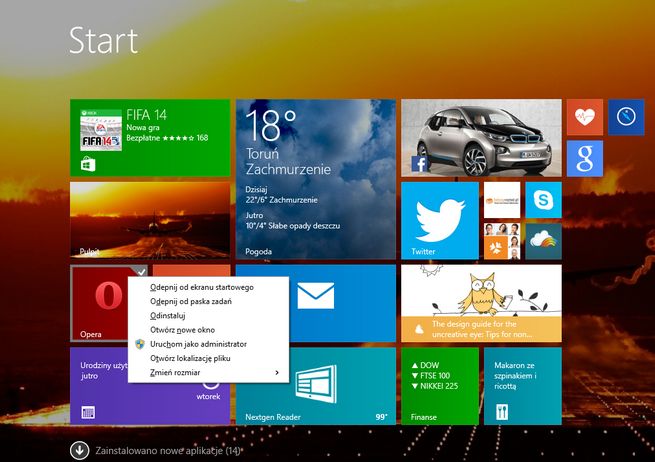Click 'Zainstalowano nowe aplikacje (14)' text
Screen dimensions: 655x462
[x=168, y=451]
